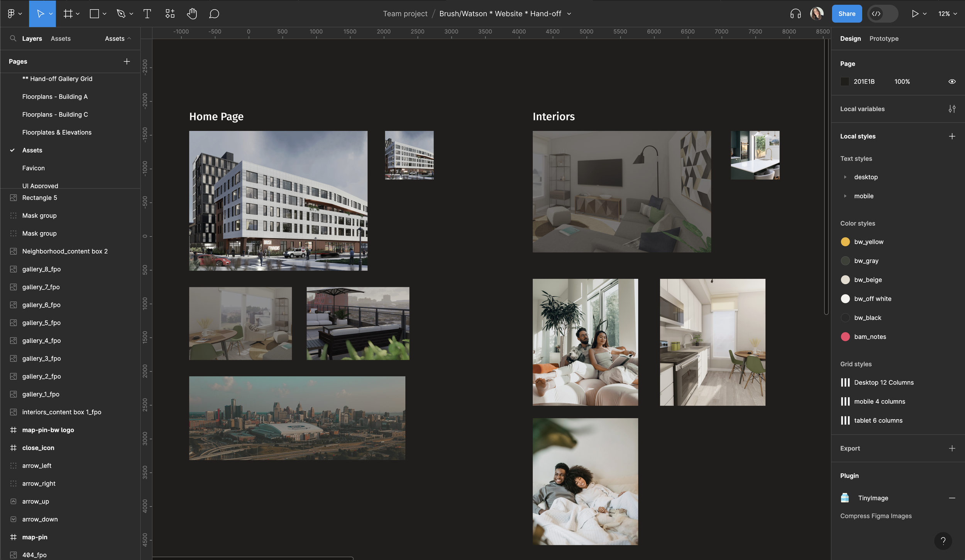Click the bw_yellow color style swatch
The image size is (965, 560).
[845, 242]
